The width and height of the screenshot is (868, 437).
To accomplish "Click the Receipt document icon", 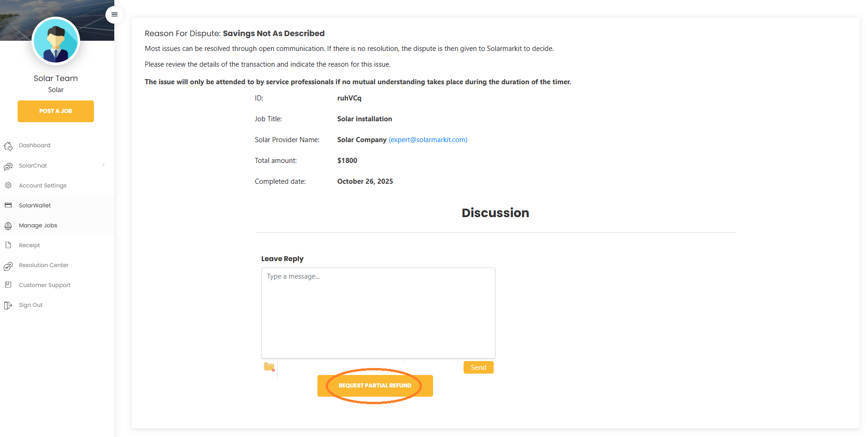I will tap(8, 245).
